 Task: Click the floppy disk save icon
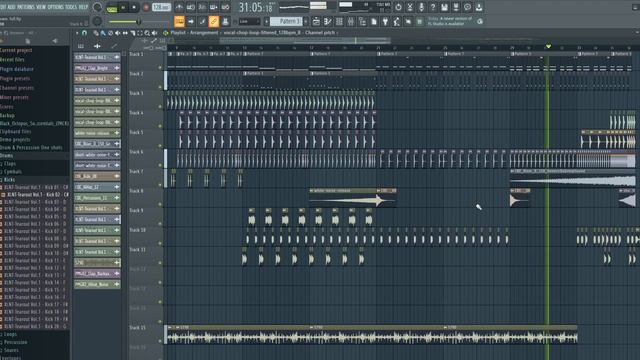444,7
